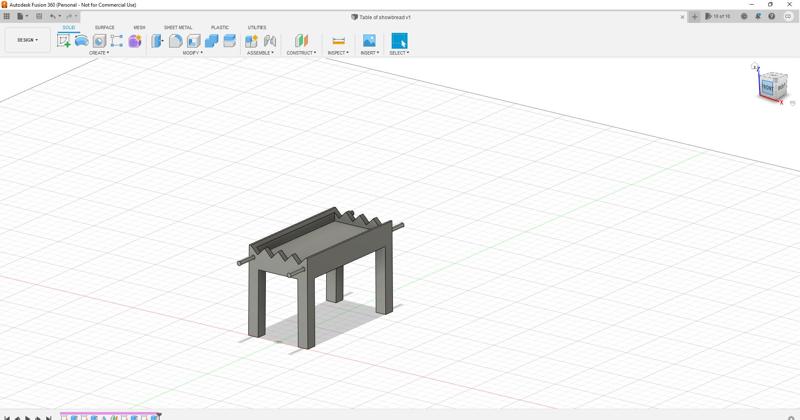Click the Press Pull modify icon
800x420 pixels.
(157, 41)
